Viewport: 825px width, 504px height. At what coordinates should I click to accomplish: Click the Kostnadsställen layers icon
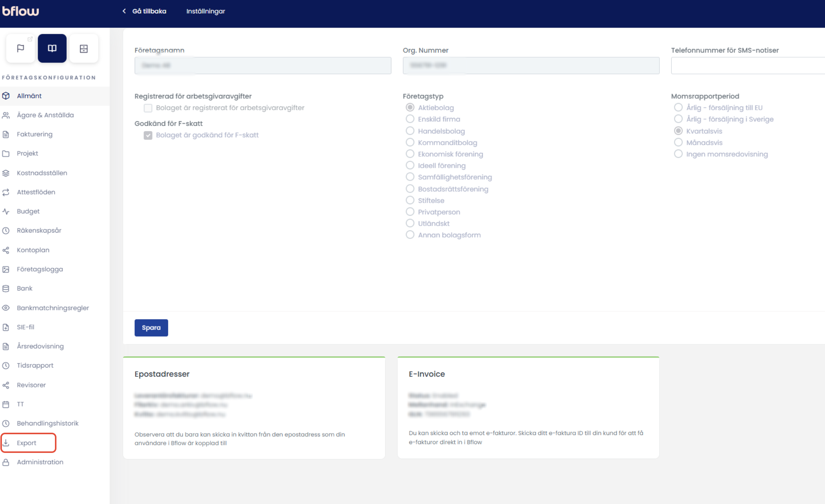tap(6, 173)
